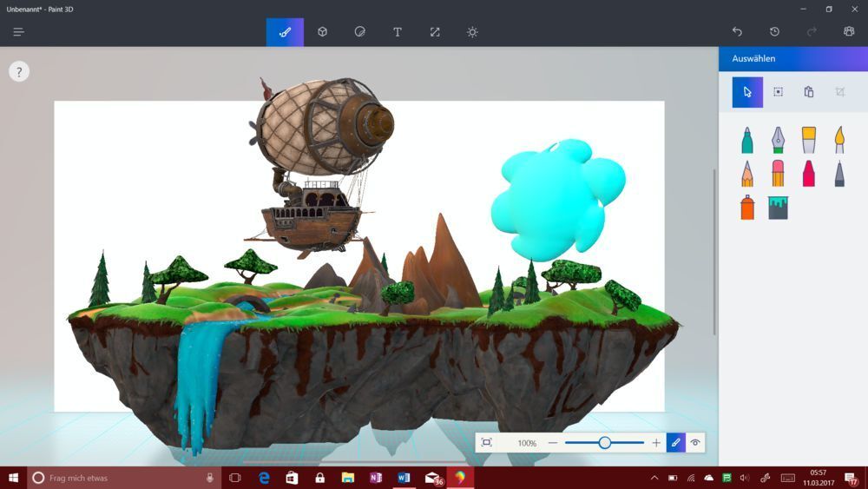Choose the Oil brush tool
868x489 pixels.
click(808, 140)
